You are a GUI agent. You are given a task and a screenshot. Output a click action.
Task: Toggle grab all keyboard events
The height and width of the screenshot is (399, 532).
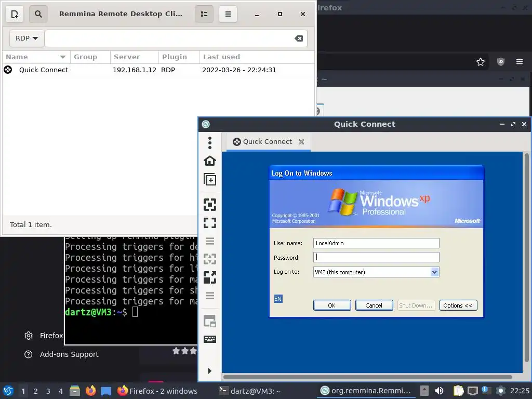[210, 339]
